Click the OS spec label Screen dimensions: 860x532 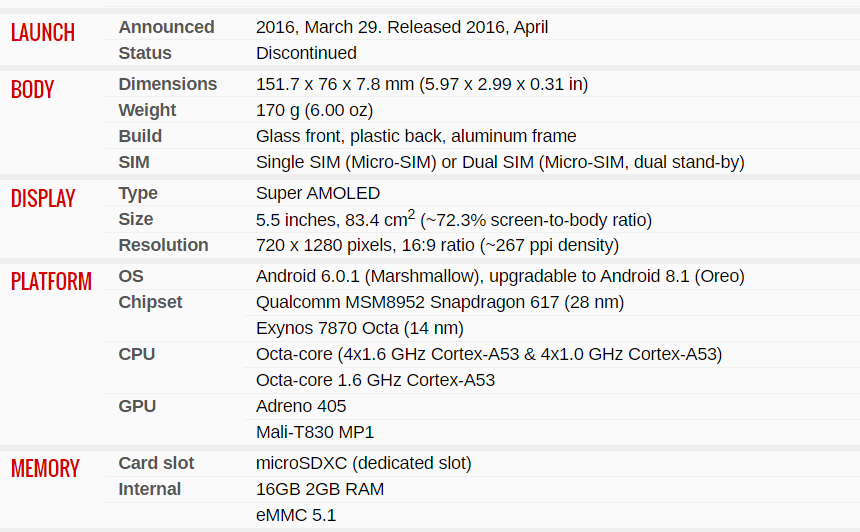click(131, 276)
